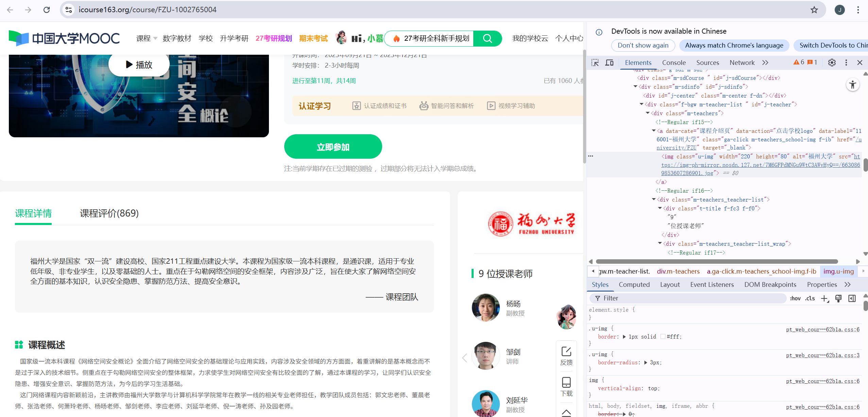This screenshot has width=868, height=417.
Task: Open the new style rule plus icon
Action: pyautogui.click(x=825, y=298)
